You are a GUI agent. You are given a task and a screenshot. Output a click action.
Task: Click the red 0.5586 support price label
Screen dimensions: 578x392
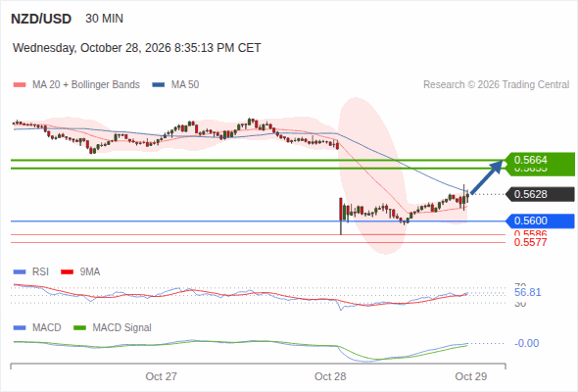[x=530, y=233]
